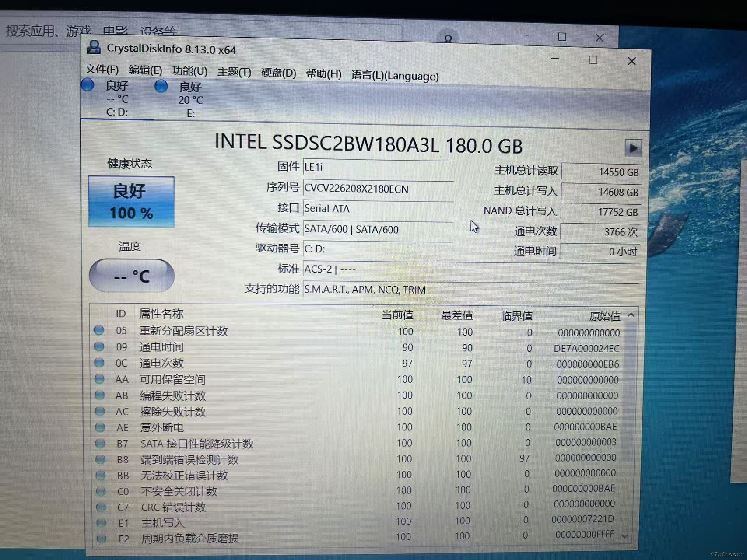The image size is (747, 560).
Task: Minimize the CrystalDiskInfo window
Action: pos(555,59)
